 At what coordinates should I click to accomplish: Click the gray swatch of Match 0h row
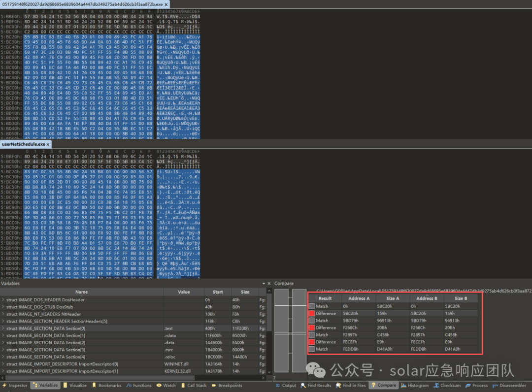tap(311, 306)
